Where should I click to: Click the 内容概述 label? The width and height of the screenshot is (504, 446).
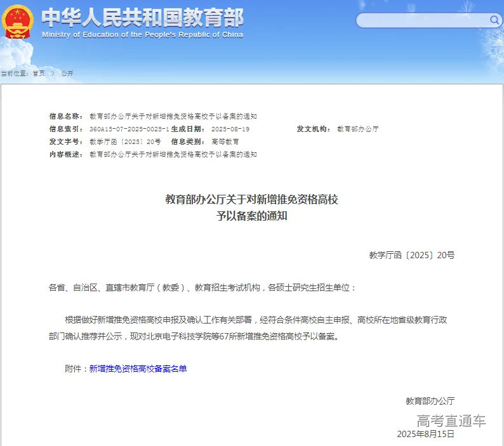click(x=66, y=155)
